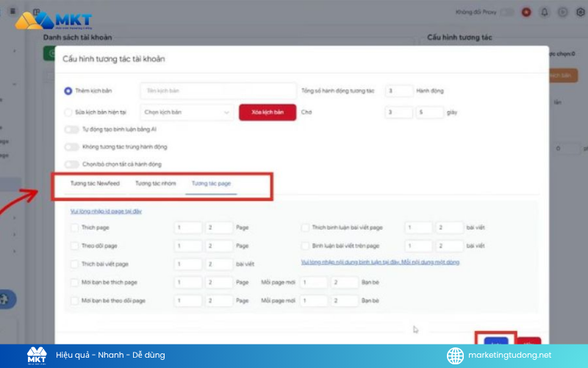This screenshot has width=588, height=368.
Task: Click Thích bình luận bài viết page maximum field
Action: [450, 227]
